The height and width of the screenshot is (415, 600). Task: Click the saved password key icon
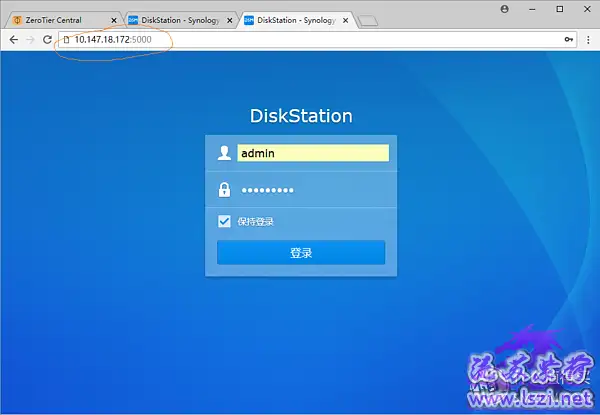569,39
